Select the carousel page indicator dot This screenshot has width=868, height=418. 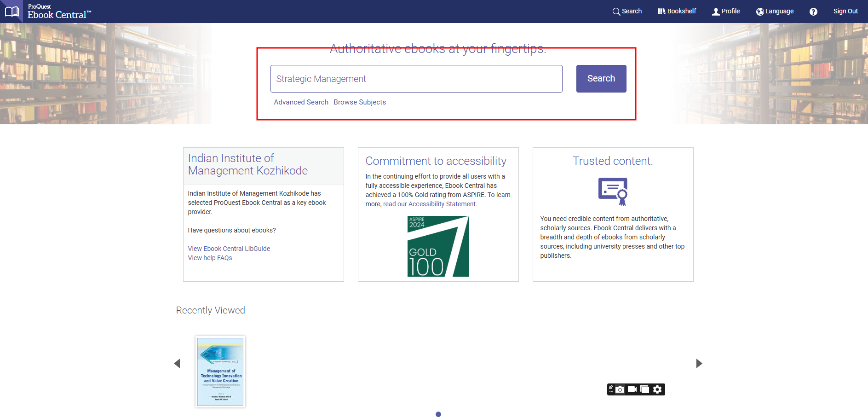click(x=438, y=414)
